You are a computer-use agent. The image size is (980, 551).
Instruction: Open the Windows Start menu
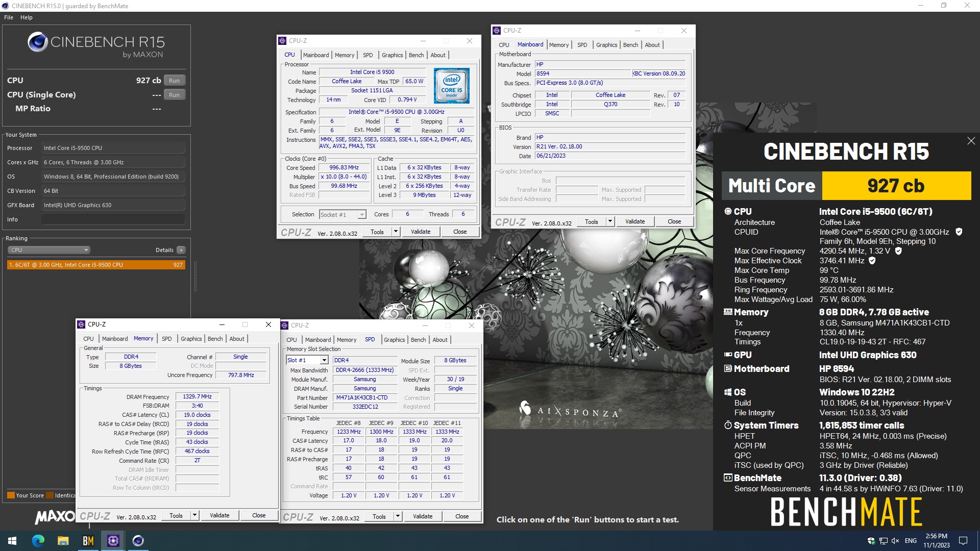pos(12,541)
